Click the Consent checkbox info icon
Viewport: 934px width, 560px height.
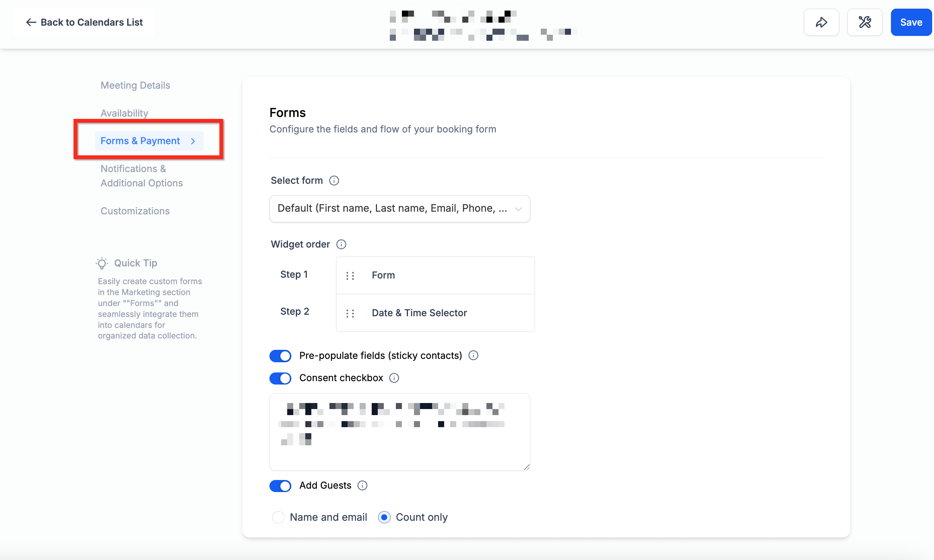point(394,378)
